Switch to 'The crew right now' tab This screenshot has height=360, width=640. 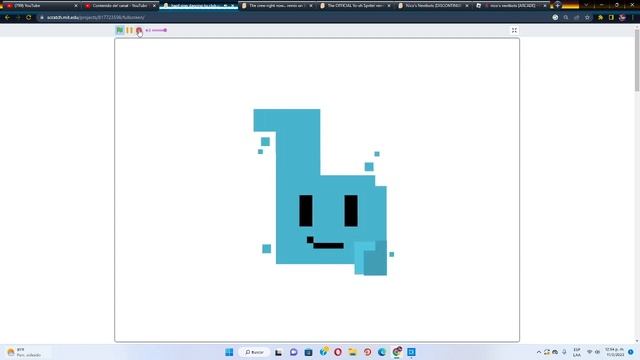point(277,6)
